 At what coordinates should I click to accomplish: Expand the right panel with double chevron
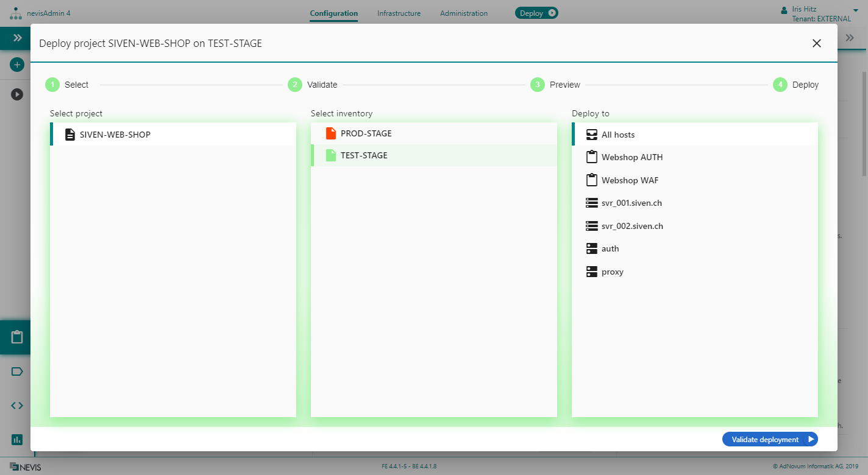(850, 38)
